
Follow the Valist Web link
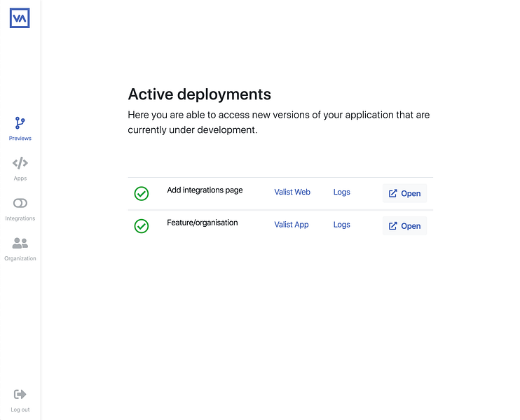[292, 192]
